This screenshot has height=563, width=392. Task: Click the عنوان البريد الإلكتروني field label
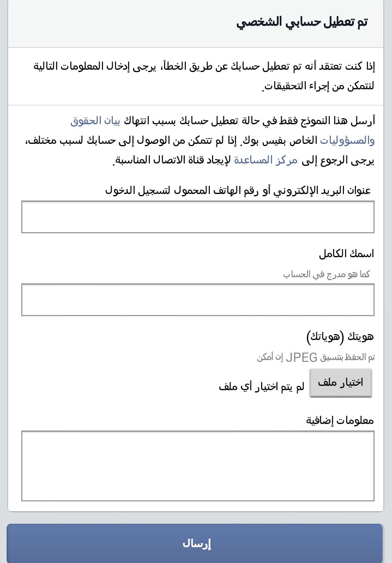tap(238, 190)
